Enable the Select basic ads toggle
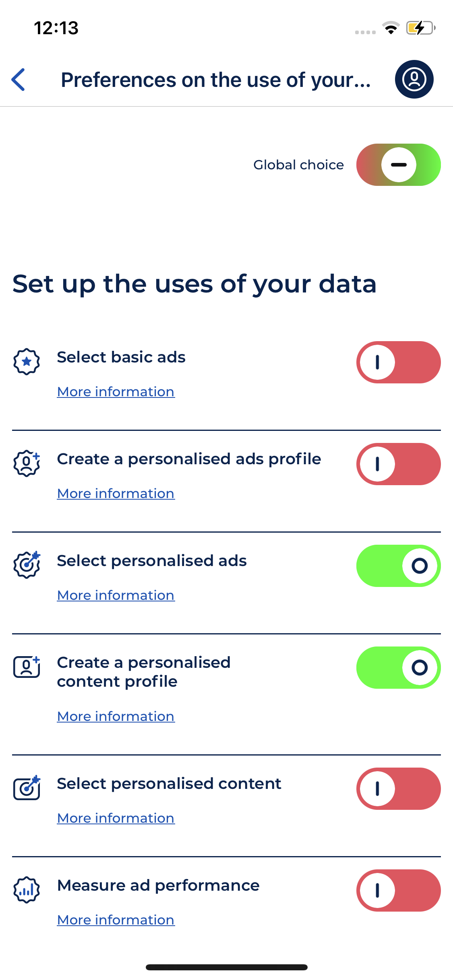 click(398, 362)
